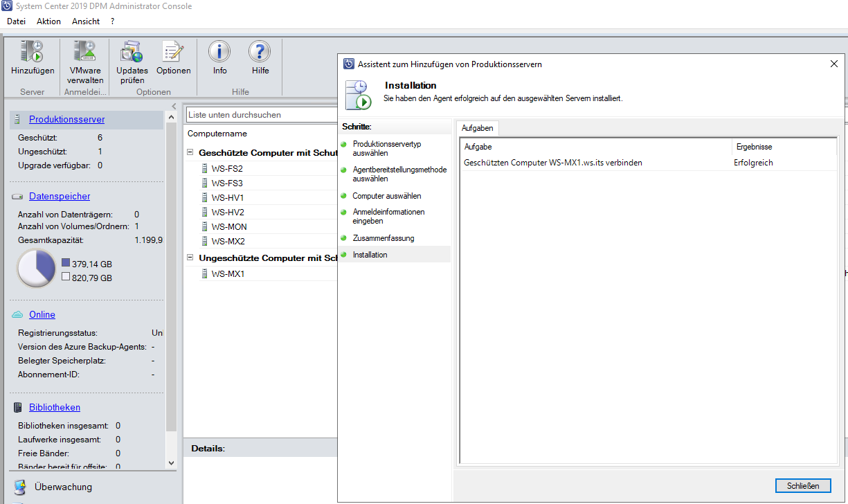Click the WS-MX1 server icon

(204, 273)
